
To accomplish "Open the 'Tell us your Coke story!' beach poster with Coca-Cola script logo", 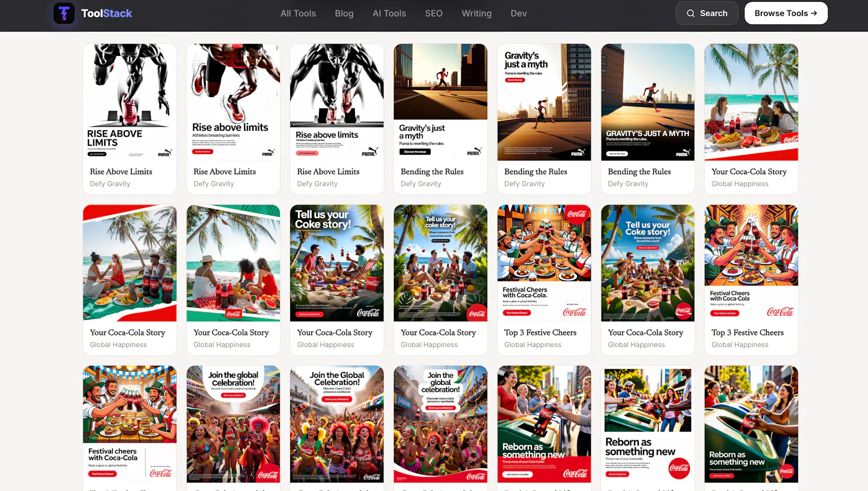I will tap(337, 263).
